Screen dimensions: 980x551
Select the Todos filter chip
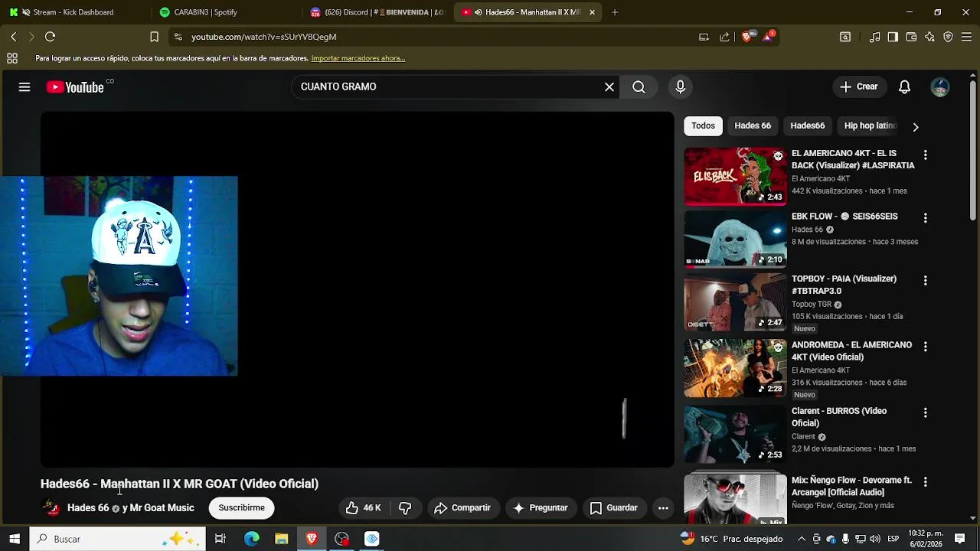703,126
